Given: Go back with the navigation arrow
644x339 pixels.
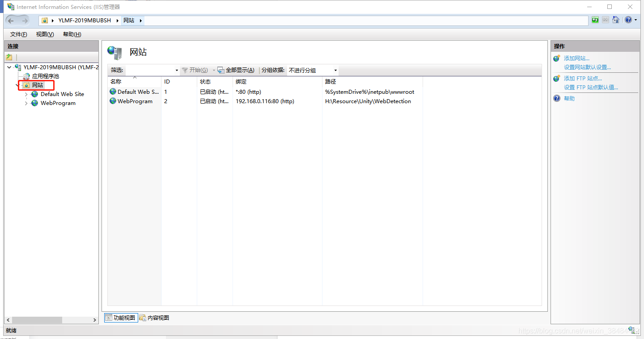Looking at the screenshot, I should click(x=11, y=21).
